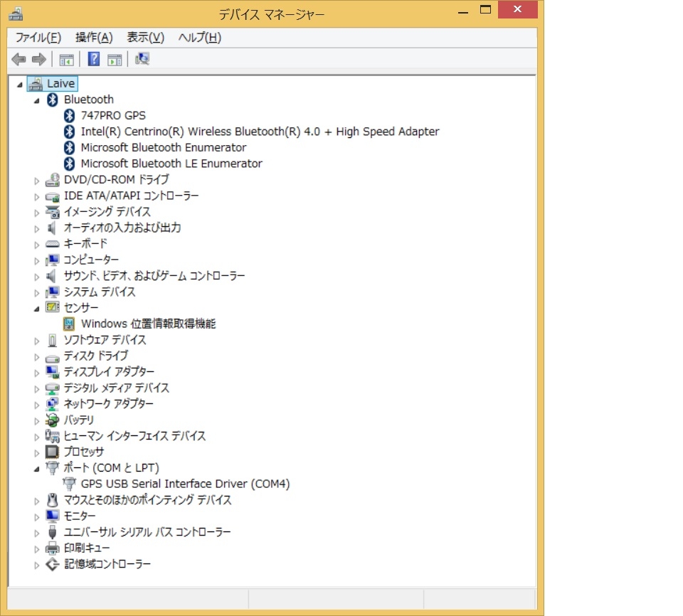Screen dimensions: 683x616
Task: Click the Back arrow toolbar icon
Action: click(x=18, y=59)
